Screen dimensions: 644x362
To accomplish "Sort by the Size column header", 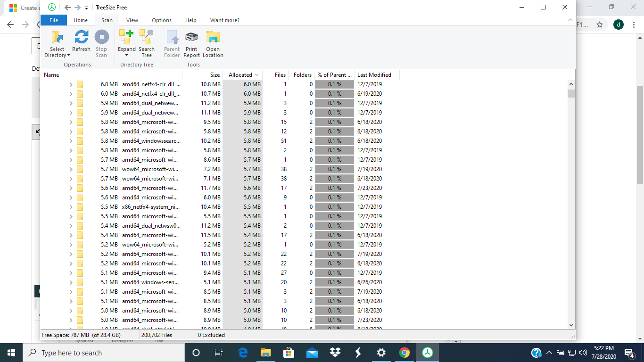I will [x=203, y=74].
